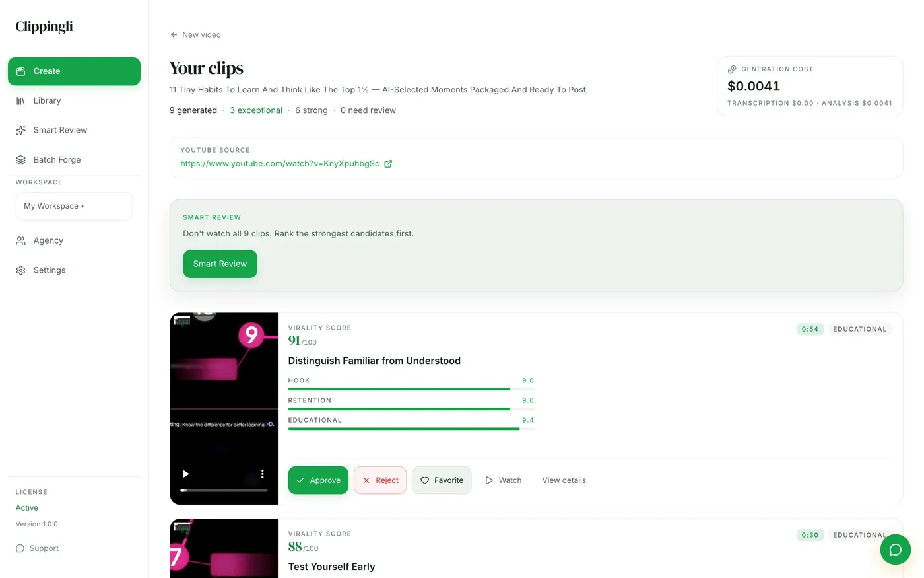Click the Create icon in sidebar
The image size is (924, 578).
click(x=20, y=71)
